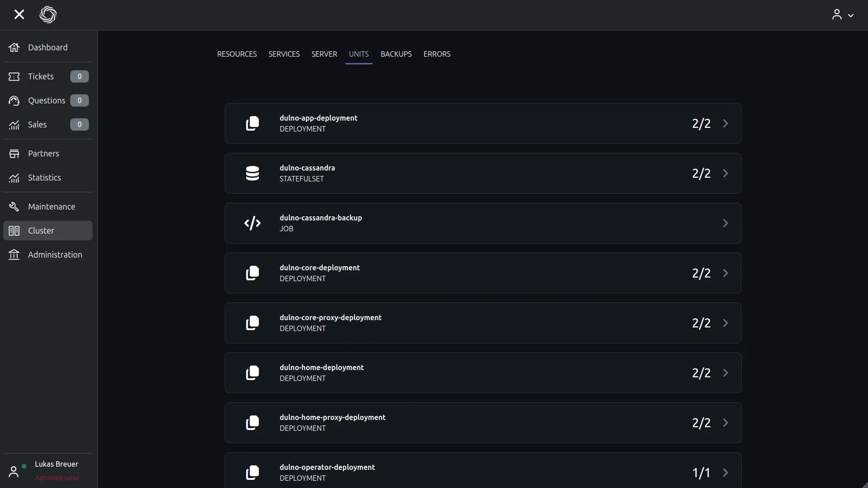Click the dulno-cassandra database icon
Screen dimensions: 868x488
[x=252, y=173]
